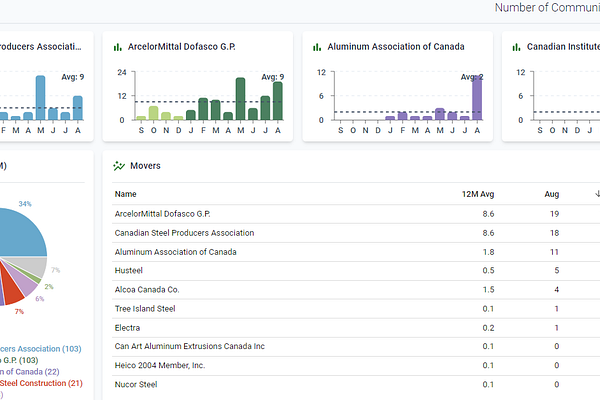Screen dimensions: 600x400
Task: Click the Aug value 19 for ArcelorMittal
Action: 554,214
